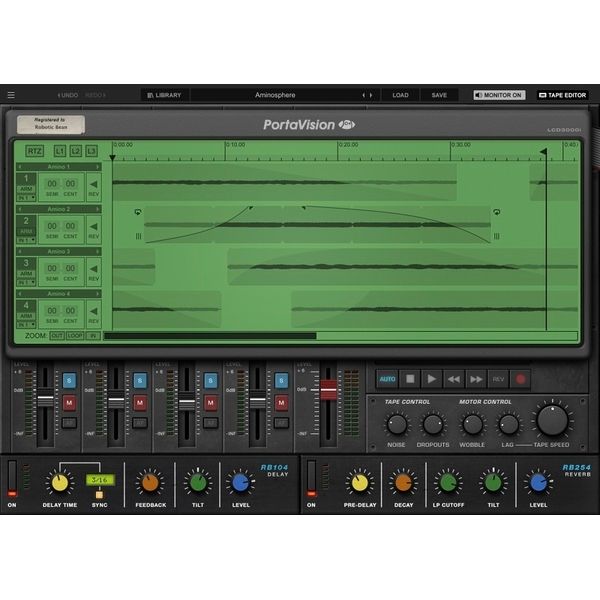Toggle the AUTO transport button
Screen dimensions: 600x600
(387, 379)
